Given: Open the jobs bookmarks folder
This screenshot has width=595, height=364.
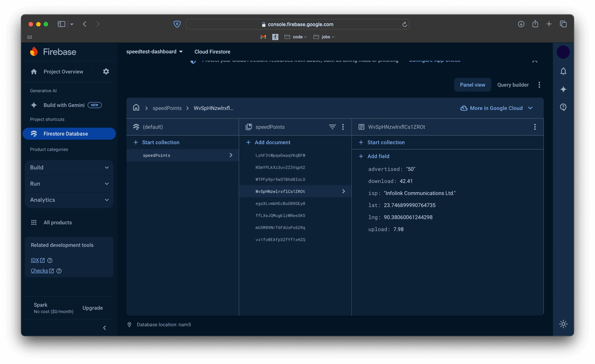Looking at the screenshot, I should [324, 37].
